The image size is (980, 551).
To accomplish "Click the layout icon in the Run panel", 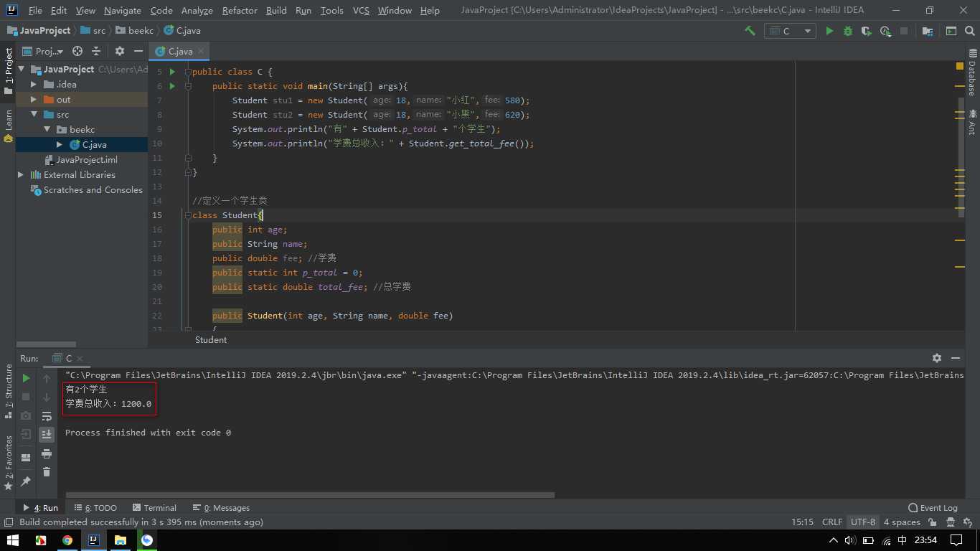I will 26,457.
